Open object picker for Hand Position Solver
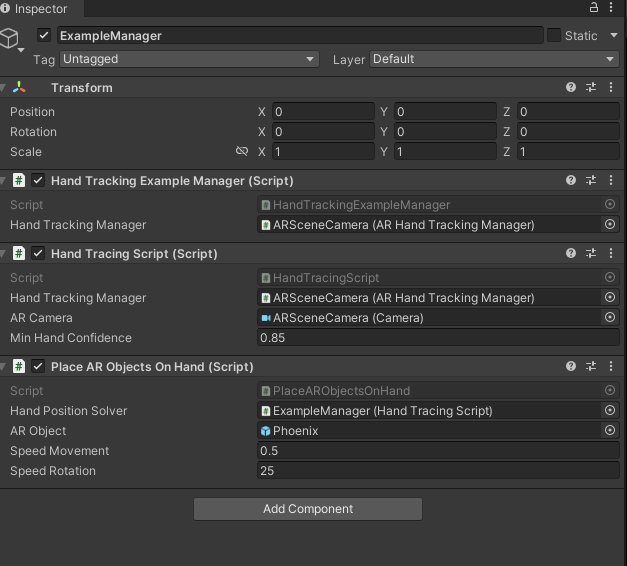The height and width of the screenshot is (566, 627). point(609,410)
